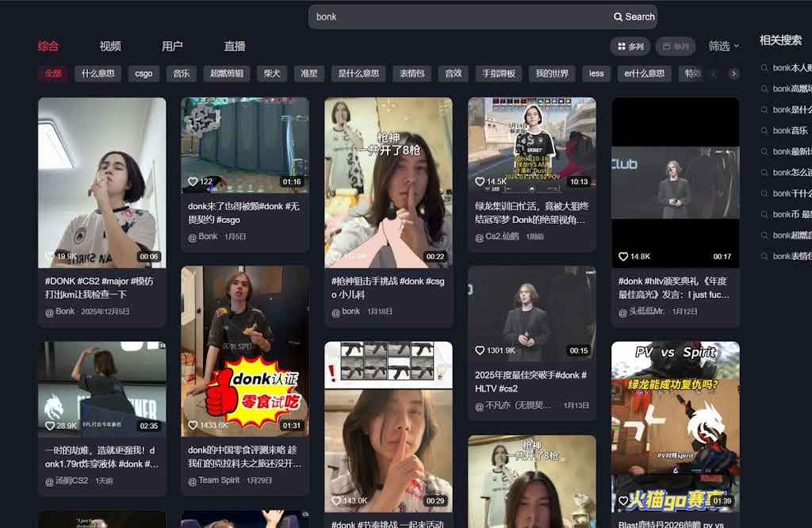The image size is (812, 528).
Task: Click heart icon showing 19.9K likes
Action: (50, 257)
